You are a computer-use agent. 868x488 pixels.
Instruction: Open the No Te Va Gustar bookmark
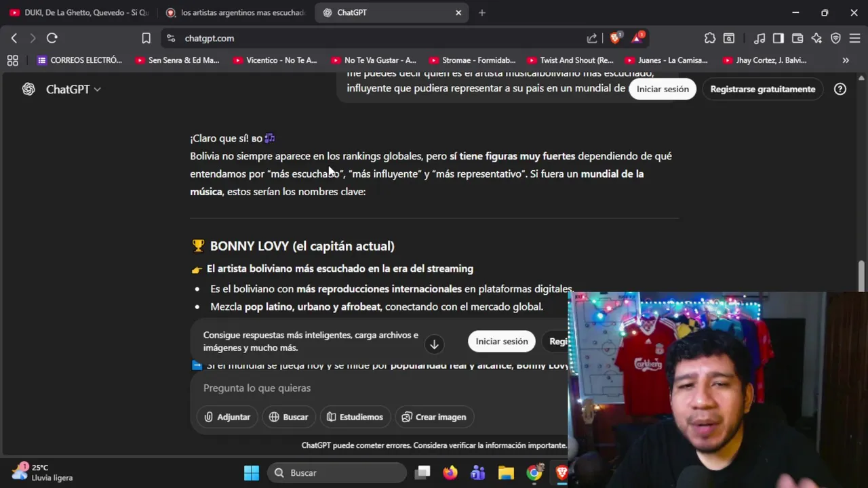tap(374, 60)
